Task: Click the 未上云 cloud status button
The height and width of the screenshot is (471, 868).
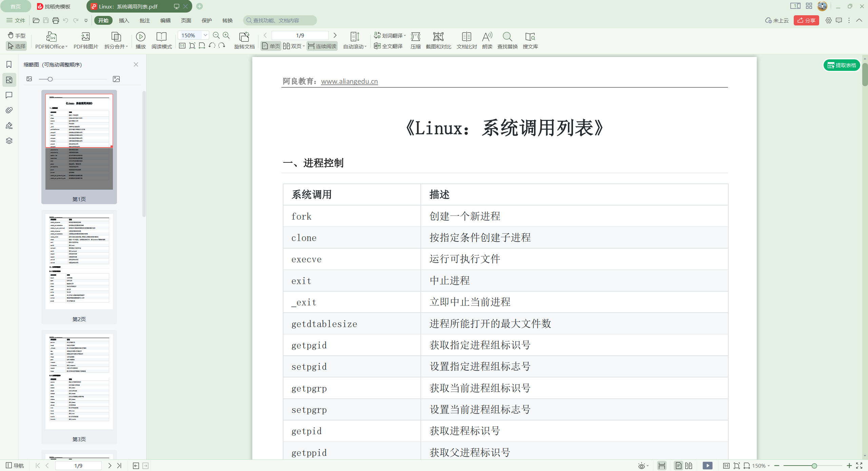Action: pos(777,20)
